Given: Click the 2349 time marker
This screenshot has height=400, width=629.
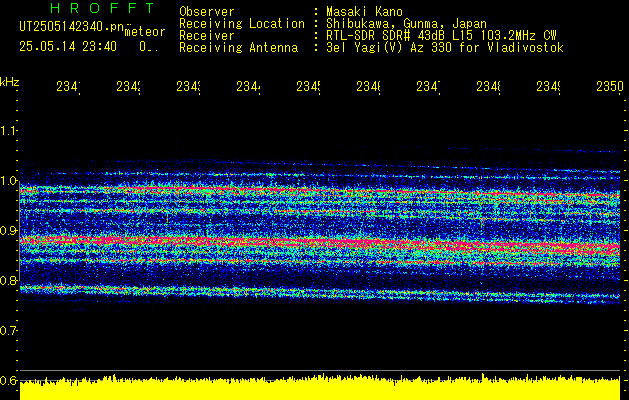Looking at the screenshot, I should 548,87.
